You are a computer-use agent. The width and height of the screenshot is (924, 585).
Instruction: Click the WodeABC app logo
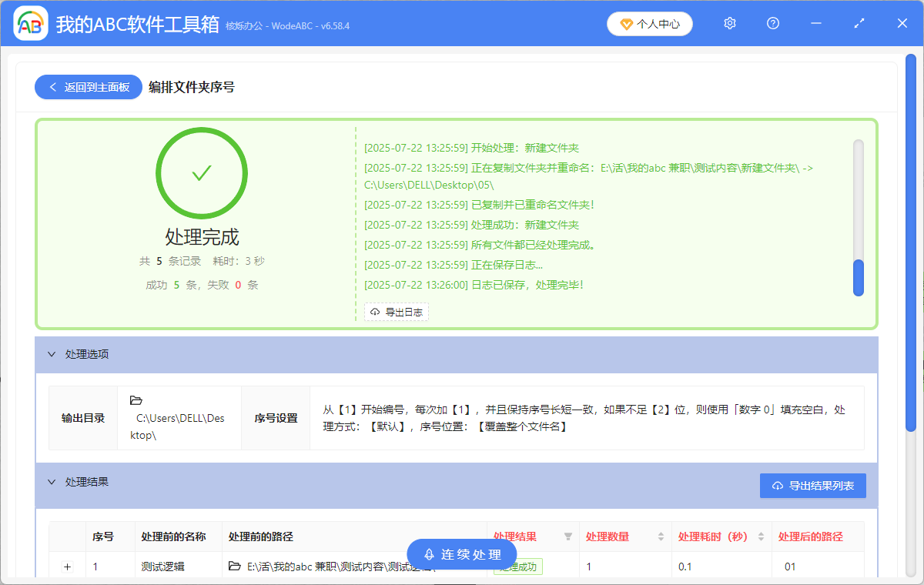click(x=31, y=24)
